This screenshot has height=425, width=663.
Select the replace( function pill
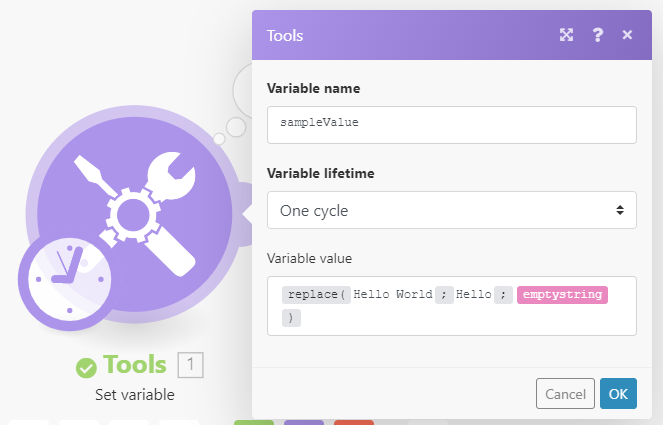click(x=316, y=295)
